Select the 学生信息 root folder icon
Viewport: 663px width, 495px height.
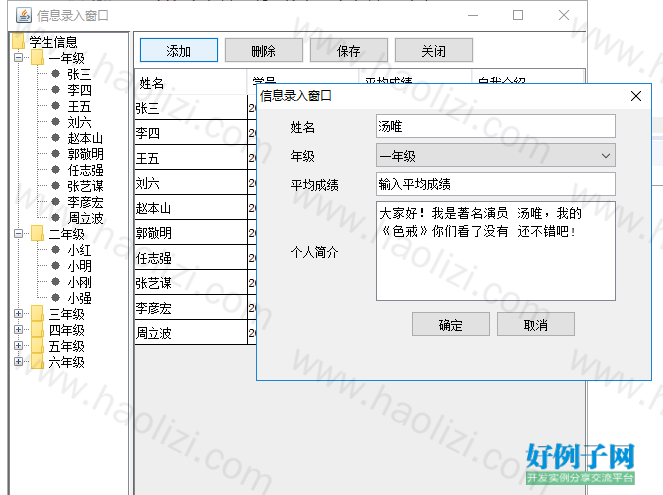coord(18,41)
